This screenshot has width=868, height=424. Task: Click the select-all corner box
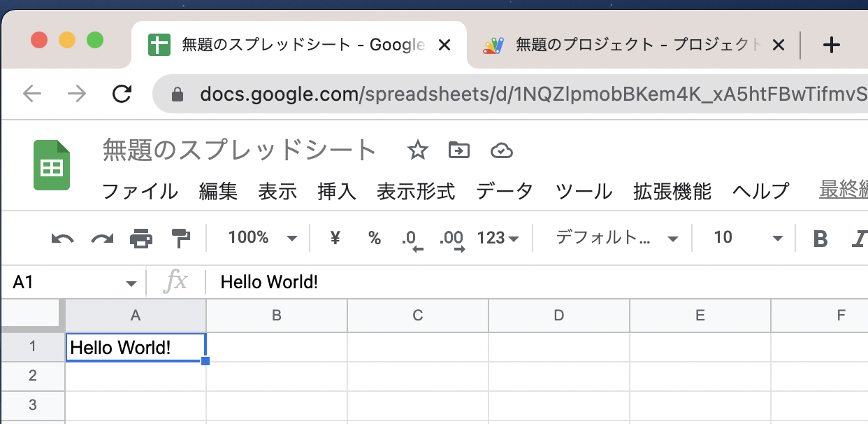pyautogui.click(x=32, y=316)
